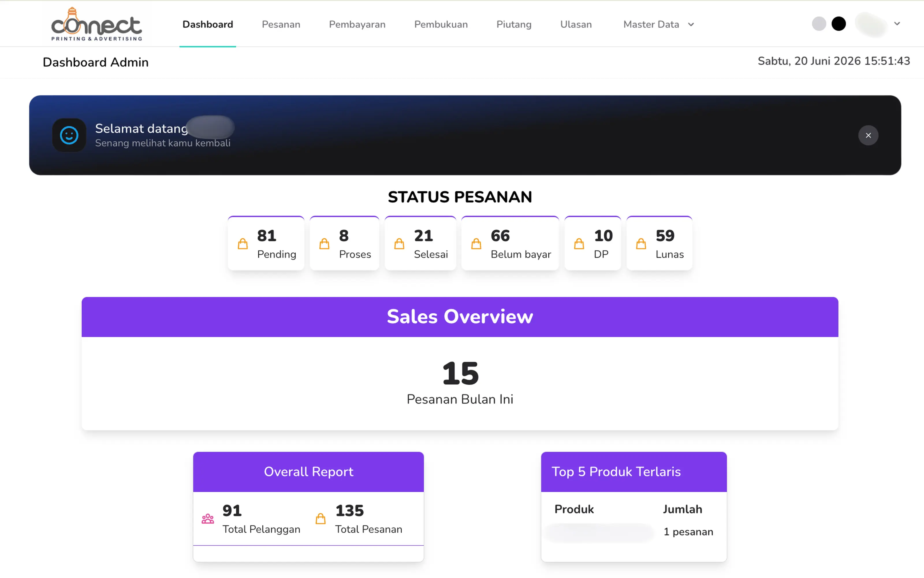Click the Top 5 Produk Terlaris header
Image resolution: width=924 pixels, height=578 pixels.
(x=634, y=472)
